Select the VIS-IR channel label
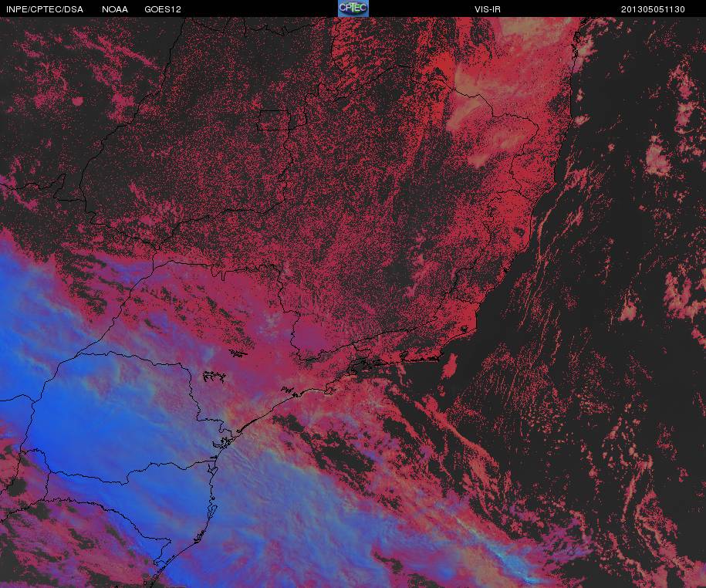This screenshot has height=588, width=706. 487,9
